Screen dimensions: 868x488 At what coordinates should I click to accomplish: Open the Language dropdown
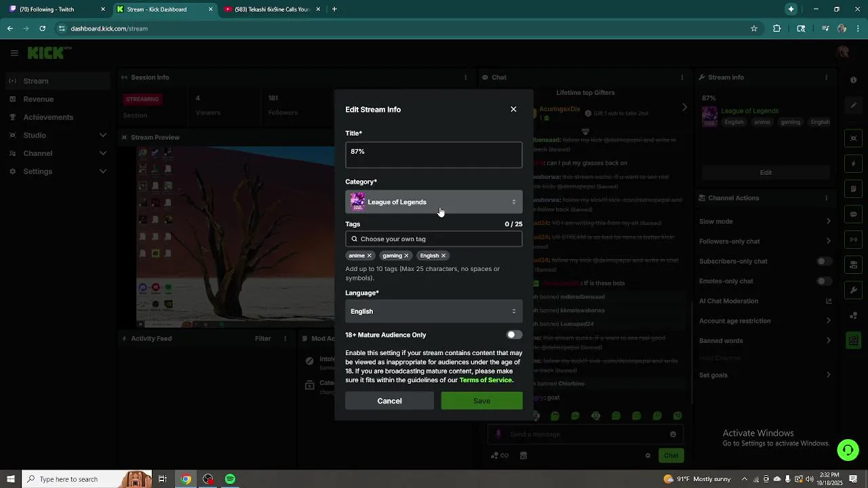[x=434, y=311]
